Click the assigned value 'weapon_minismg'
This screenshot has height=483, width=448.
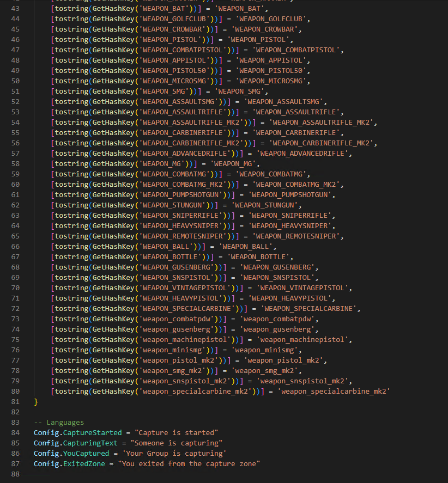click(264, 350)
